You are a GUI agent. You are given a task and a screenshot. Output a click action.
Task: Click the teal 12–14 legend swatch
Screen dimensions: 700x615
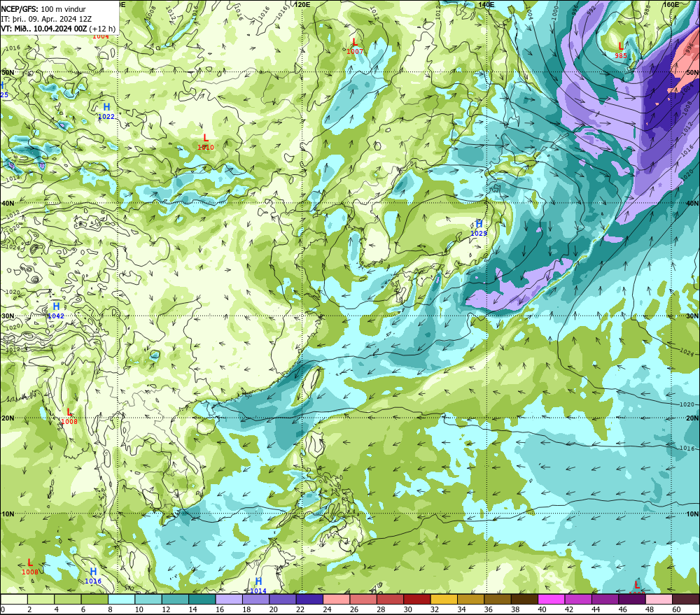click(x=176, y=599)
